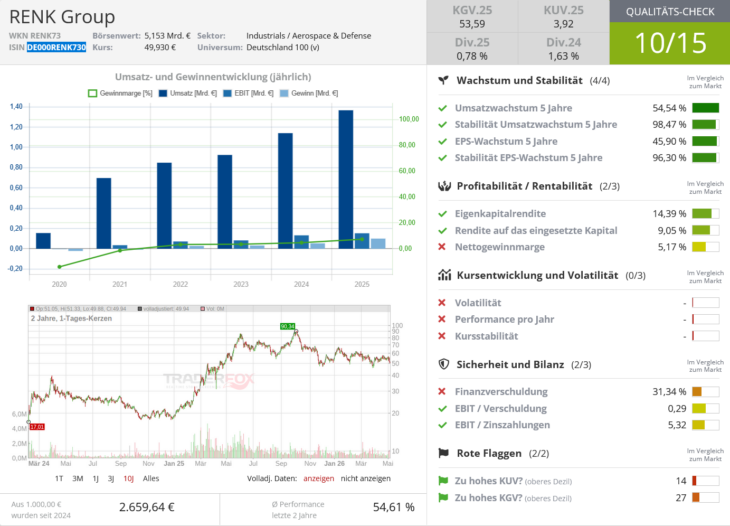Click the checkmark beside Eigenkapitalrendite

pyautogui.click(x=442, y=214)
